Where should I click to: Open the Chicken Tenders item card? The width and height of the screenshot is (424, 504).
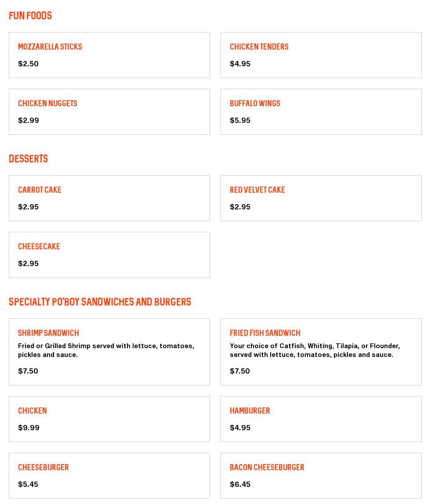tap(321, 55)
